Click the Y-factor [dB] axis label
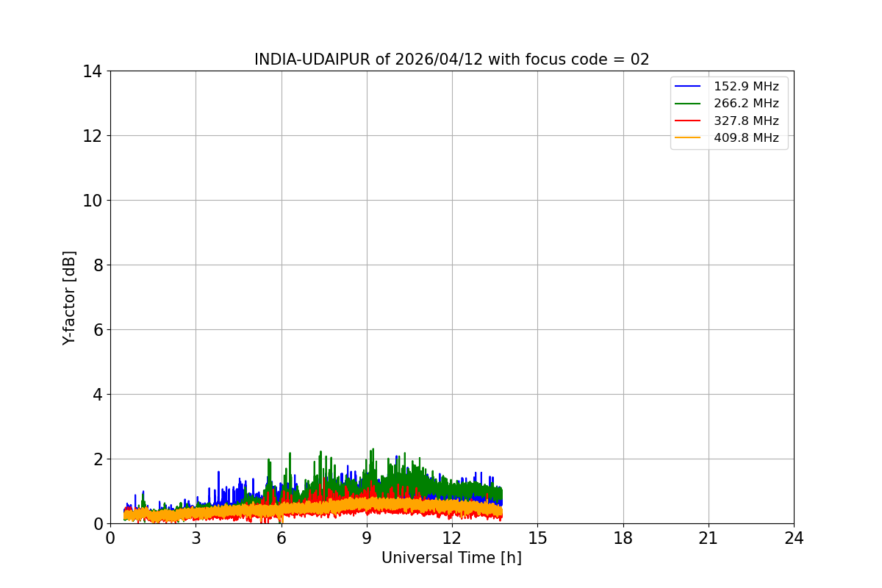882x588 pixels. coord(69,298)
